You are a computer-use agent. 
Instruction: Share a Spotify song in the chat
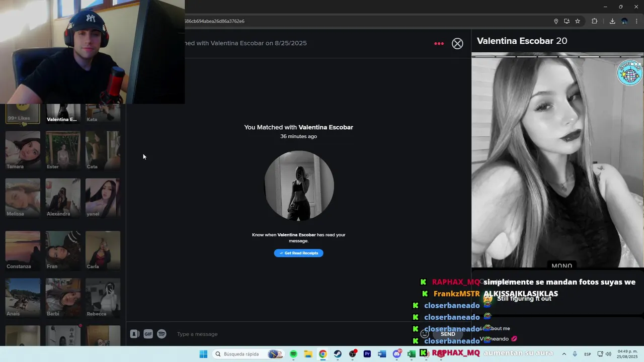162,334
